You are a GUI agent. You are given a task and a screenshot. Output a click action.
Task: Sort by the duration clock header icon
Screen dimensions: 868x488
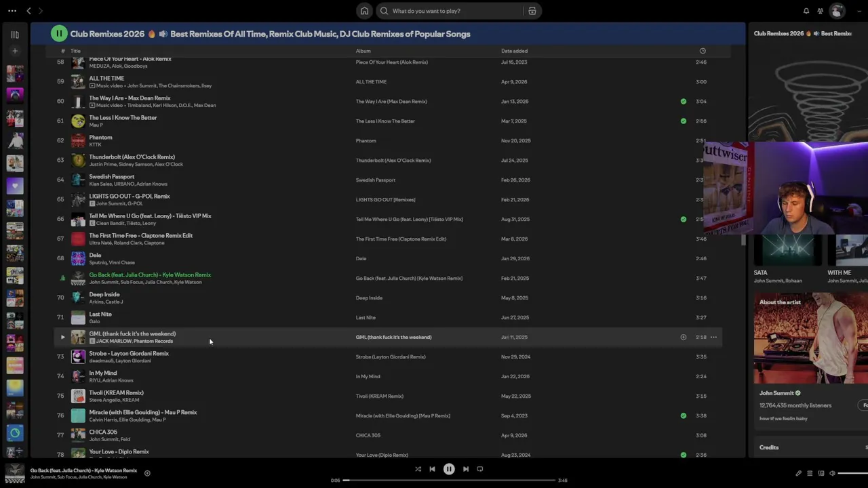pos(703,51)
